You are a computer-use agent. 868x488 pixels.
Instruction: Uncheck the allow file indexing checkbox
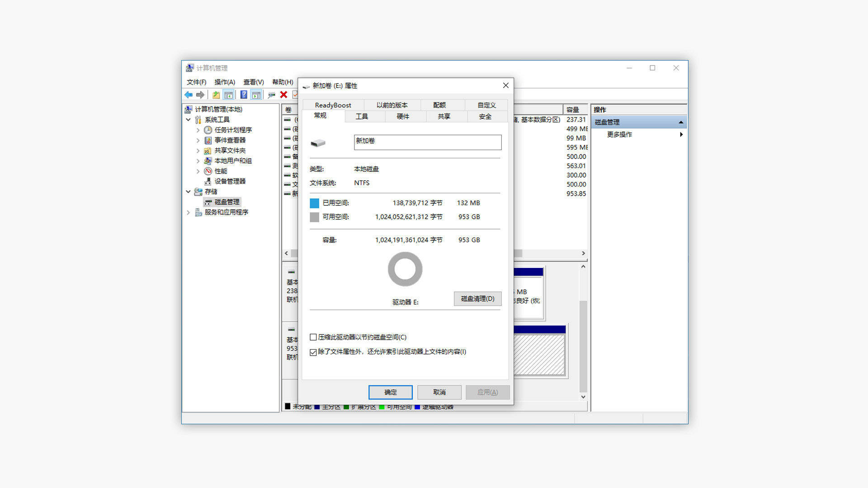point(313,352)
